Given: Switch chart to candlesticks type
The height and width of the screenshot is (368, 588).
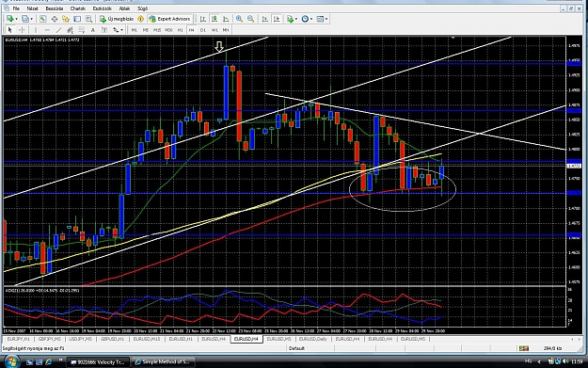Looking at the screenshot, I should tap(215, 19).
